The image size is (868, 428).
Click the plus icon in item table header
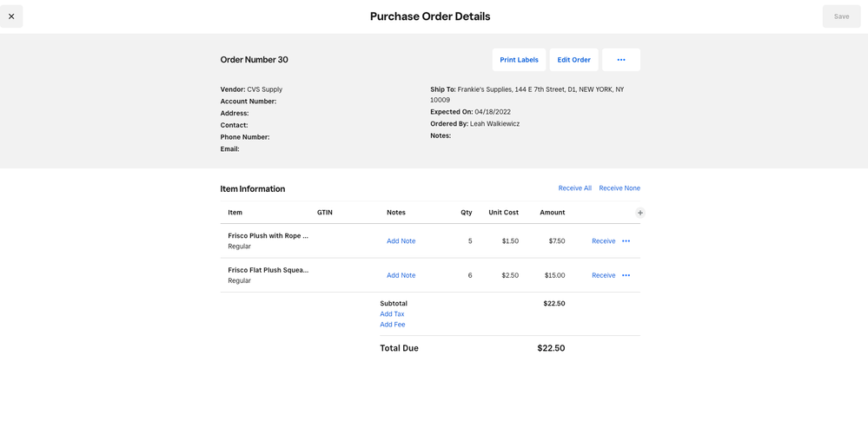pos(640,213)
